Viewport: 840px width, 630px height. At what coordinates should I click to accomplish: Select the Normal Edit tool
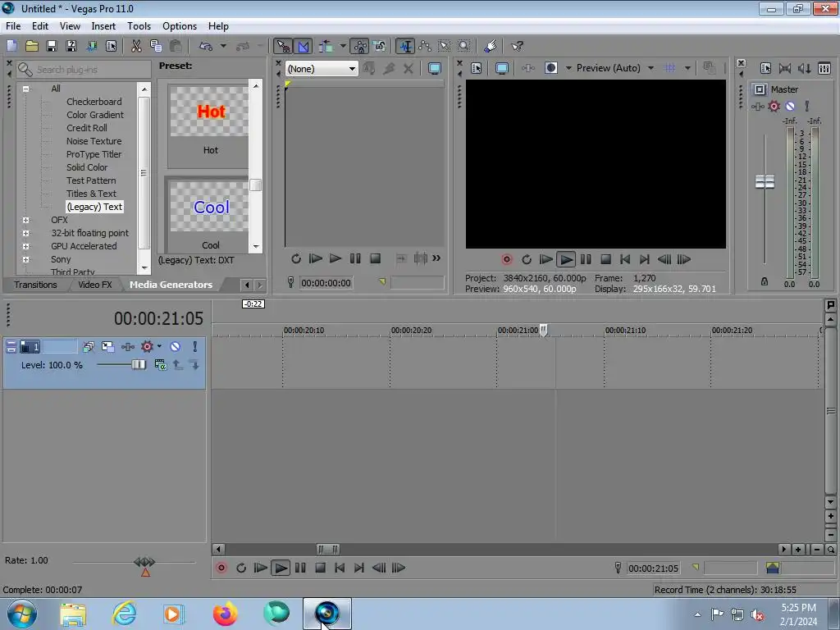405,46
